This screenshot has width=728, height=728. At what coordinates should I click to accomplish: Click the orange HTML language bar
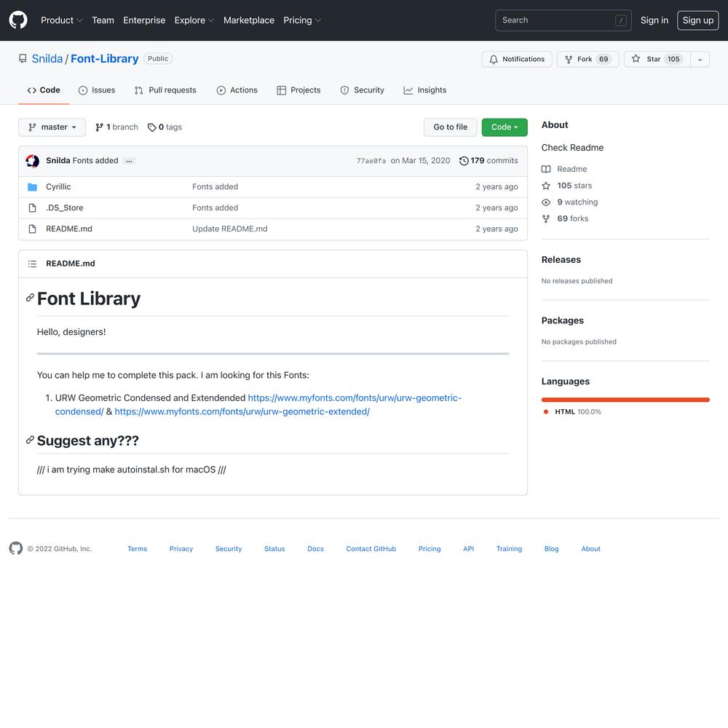point(625,400)
